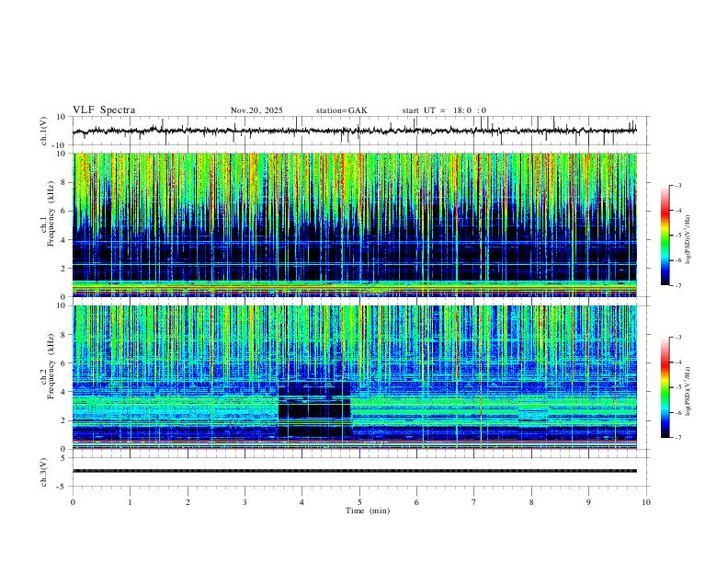
Task: Click the ch.1 spectrogram color bar
Action: point(665,236)
